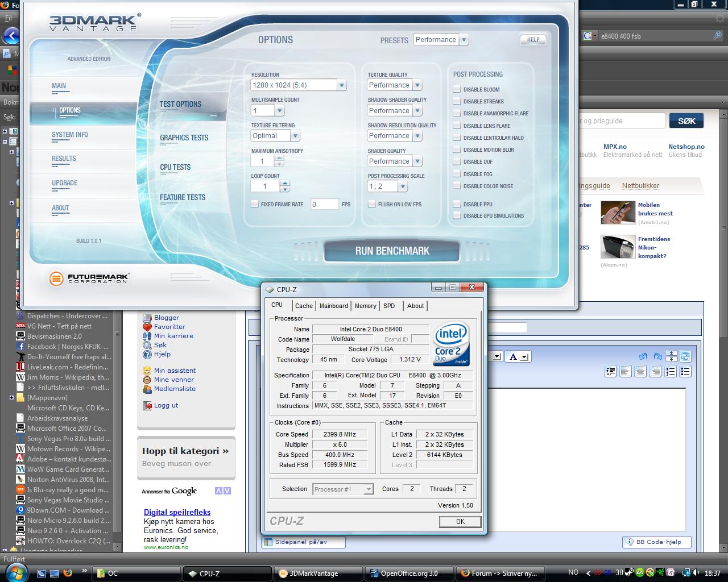Open the Texture Quality dropdown
Image resolution: width=728 pixels, height=582 pixels.
[395, 85]
